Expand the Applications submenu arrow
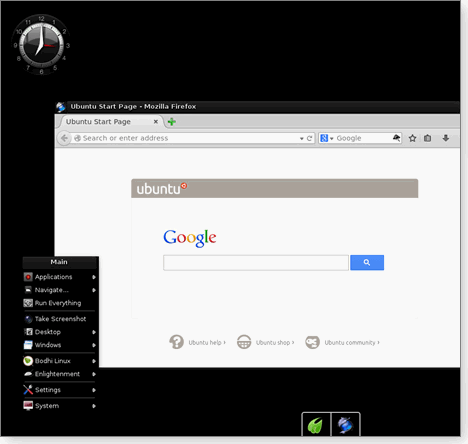Screen dimensions: 468x444 click(94, 277)
